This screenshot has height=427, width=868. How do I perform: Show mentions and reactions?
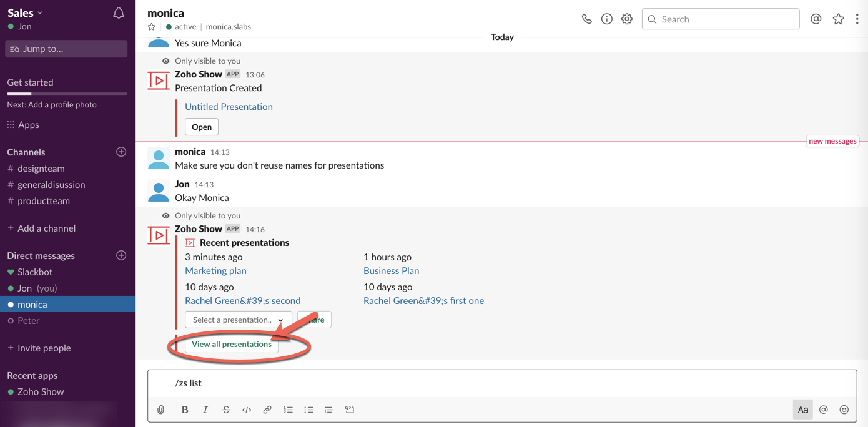pos(816,19)
